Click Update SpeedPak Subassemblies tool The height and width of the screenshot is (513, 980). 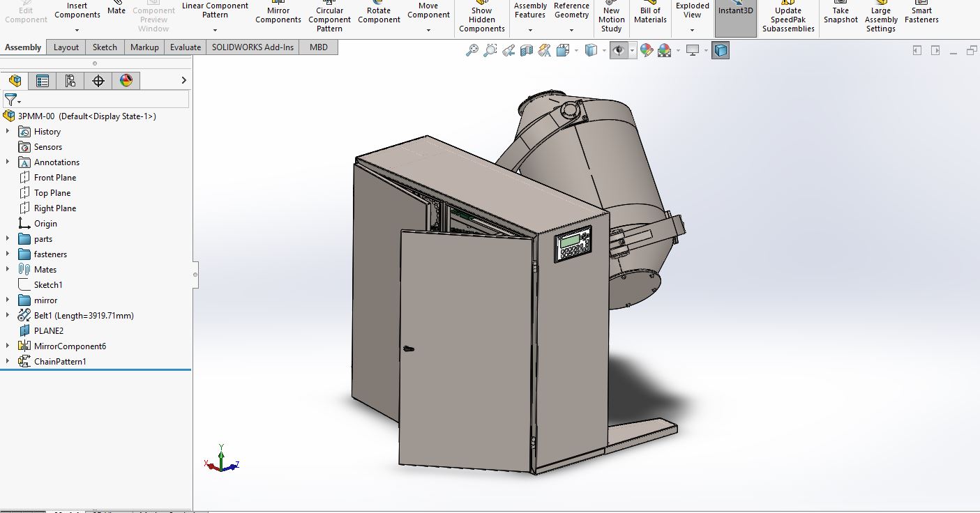point(788,17)
